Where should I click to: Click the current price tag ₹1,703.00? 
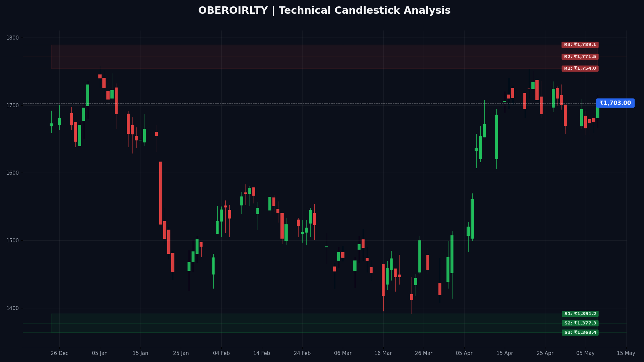[615, 103]
